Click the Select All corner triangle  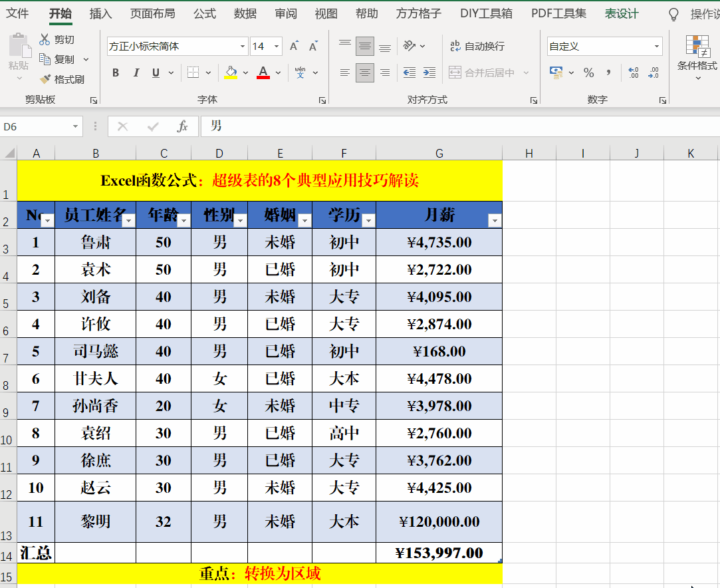(x=9, y=153)
